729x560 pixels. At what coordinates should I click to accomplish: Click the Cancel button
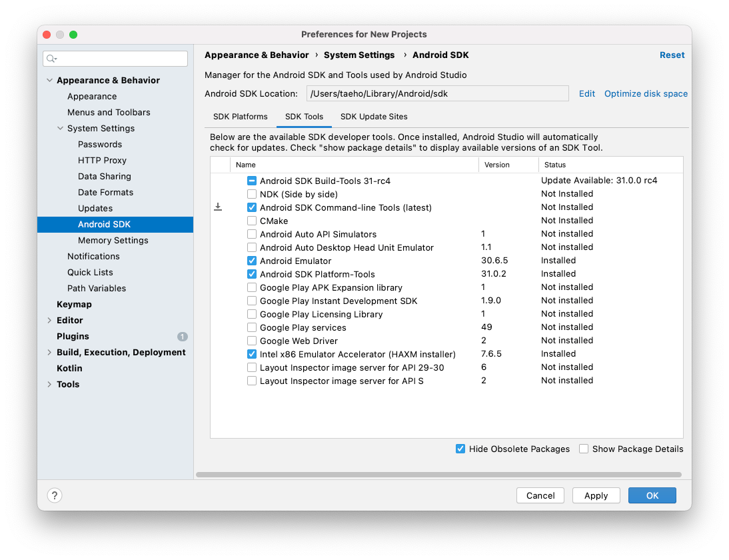tap(540, 495)
